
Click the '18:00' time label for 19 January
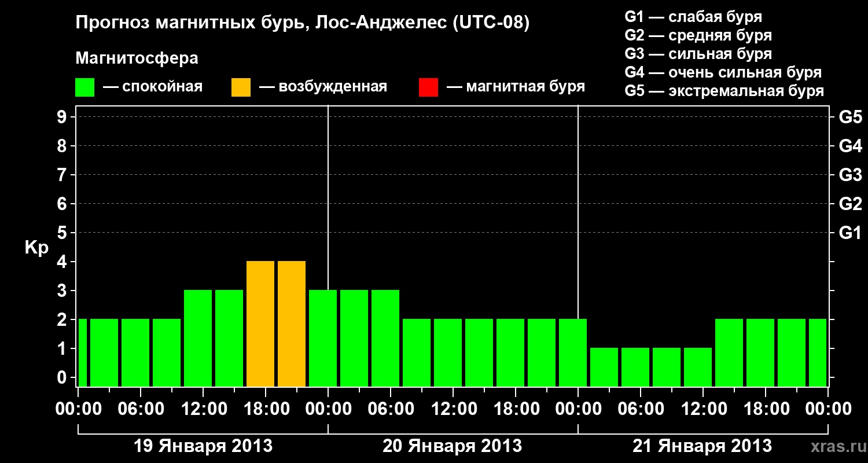[266, 409]
